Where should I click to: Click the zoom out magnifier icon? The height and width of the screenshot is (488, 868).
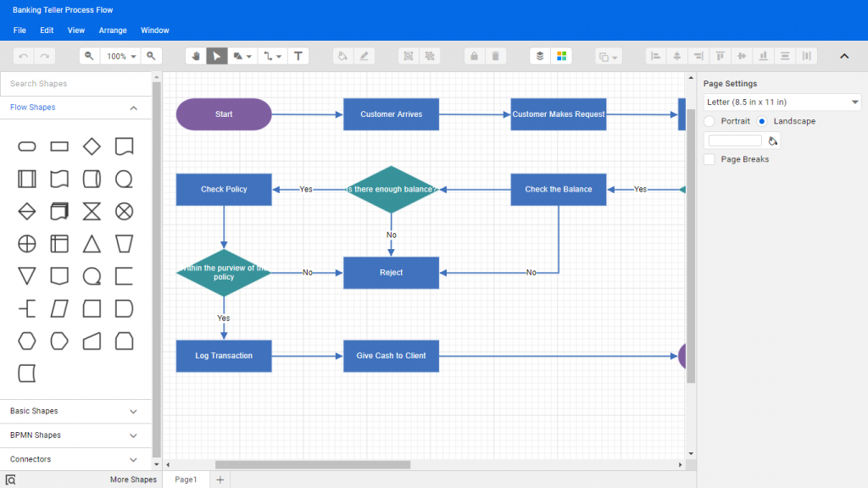pyautogui.click(x=90, y=56)
